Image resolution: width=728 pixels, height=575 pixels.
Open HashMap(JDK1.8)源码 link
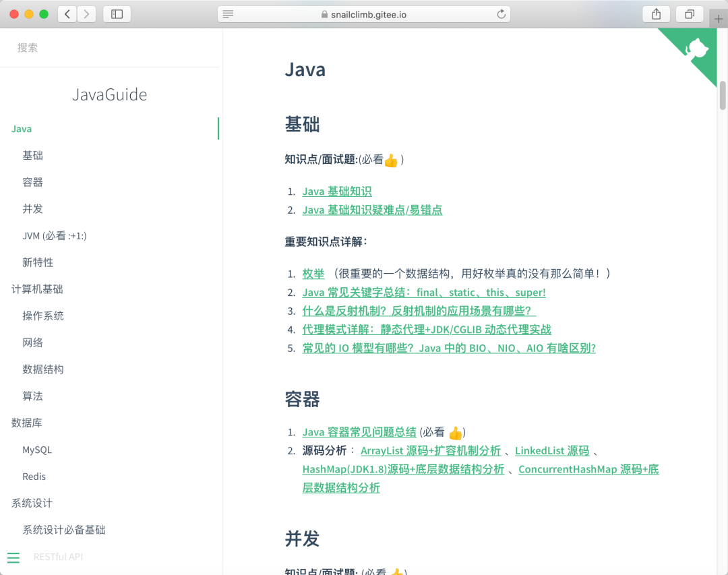pyautogui.click(x=403, y=469)
